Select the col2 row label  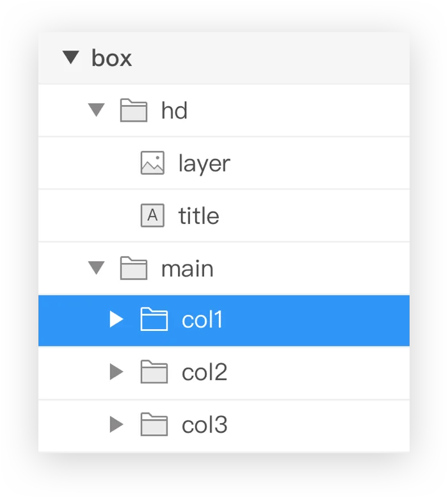click(204, 373)
